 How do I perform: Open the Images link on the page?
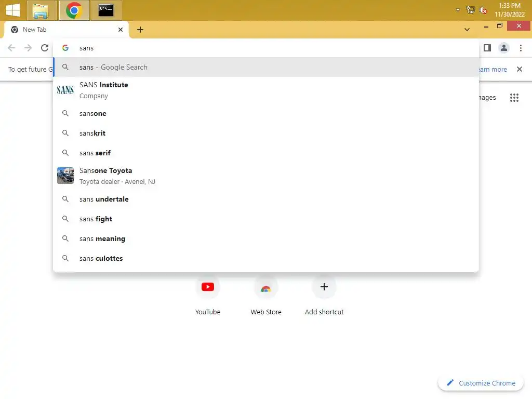coord(487,98)
